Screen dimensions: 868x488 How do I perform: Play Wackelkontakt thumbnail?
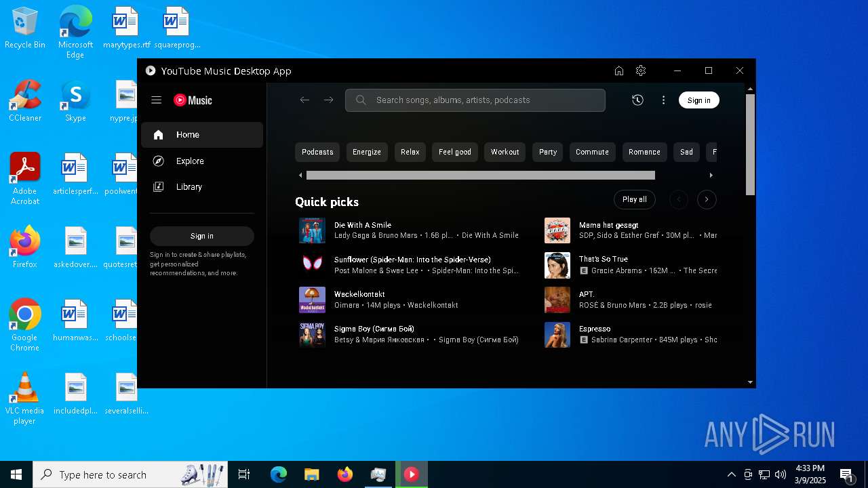[312, 300]
